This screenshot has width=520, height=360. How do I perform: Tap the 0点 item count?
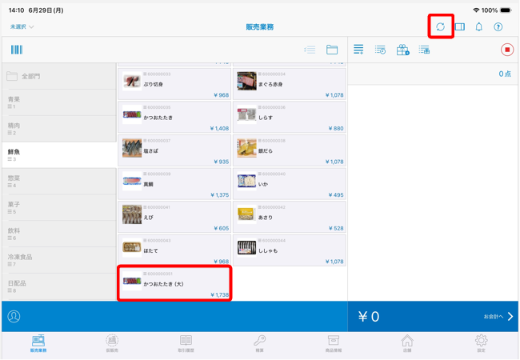[505, 74]
